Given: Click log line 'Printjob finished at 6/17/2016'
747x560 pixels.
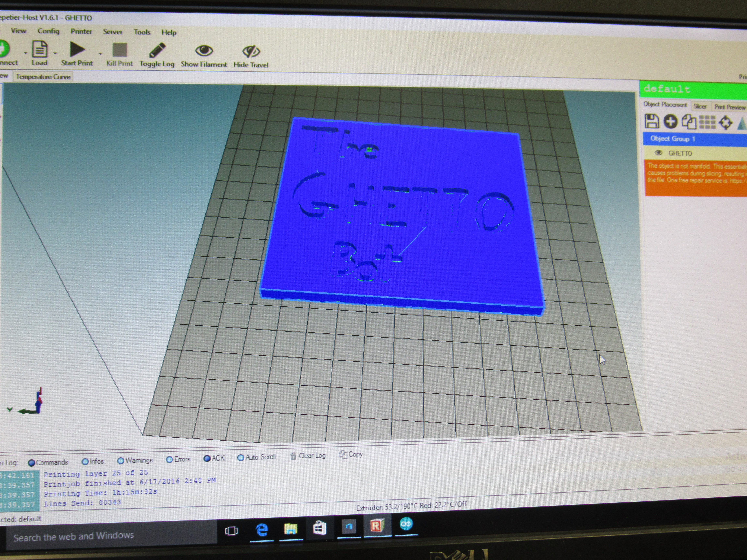Looking at the screenshot, I should click(x=130, y=482).
